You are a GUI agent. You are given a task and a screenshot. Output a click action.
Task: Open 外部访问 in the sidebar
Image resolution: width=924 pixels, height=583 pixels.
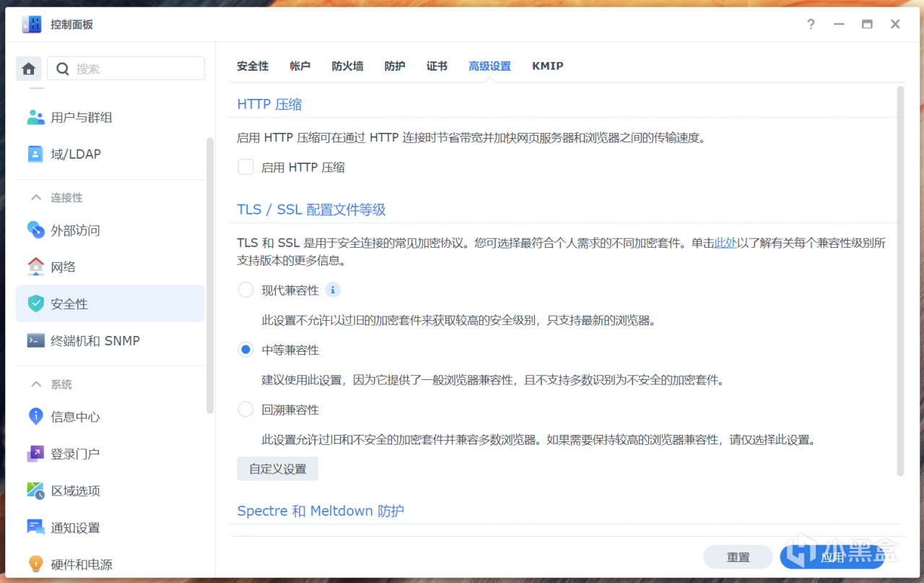click(110, 230)
